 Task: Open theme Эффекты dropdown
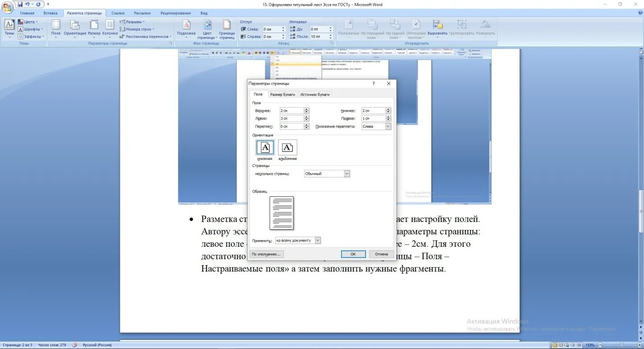point(31,36)
